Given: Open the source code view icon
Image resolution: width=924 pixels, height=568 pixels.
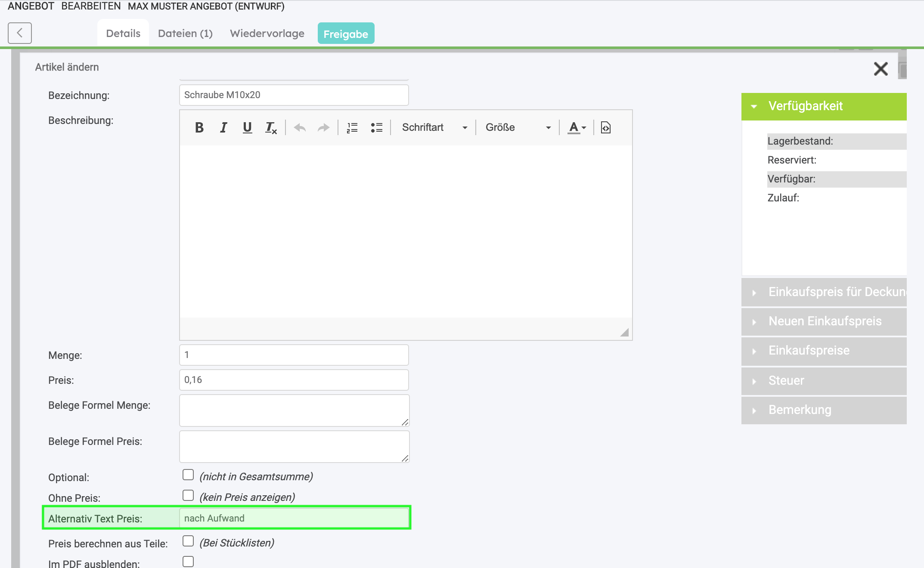Looking at the screenshot, I should (x=605, y=127).
